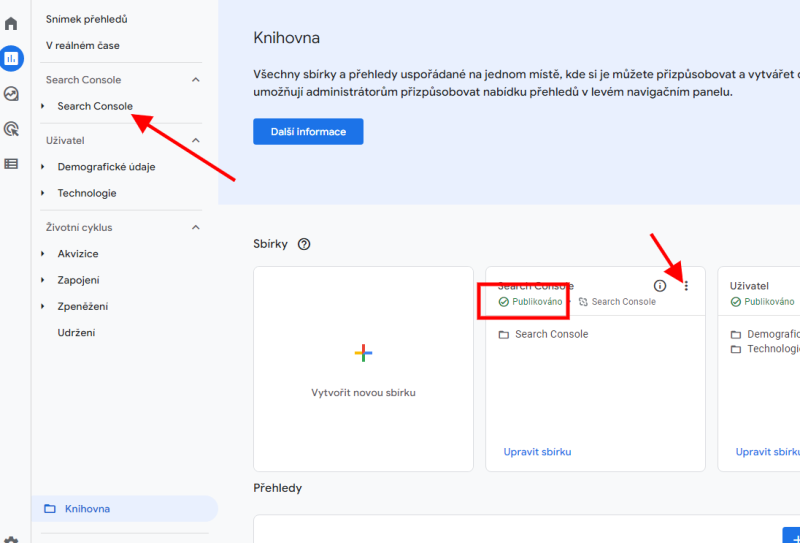This screenshot has width=800, height=543.
Task: Collapse the Životní cyklus section chevron
Action: (196, 227)
